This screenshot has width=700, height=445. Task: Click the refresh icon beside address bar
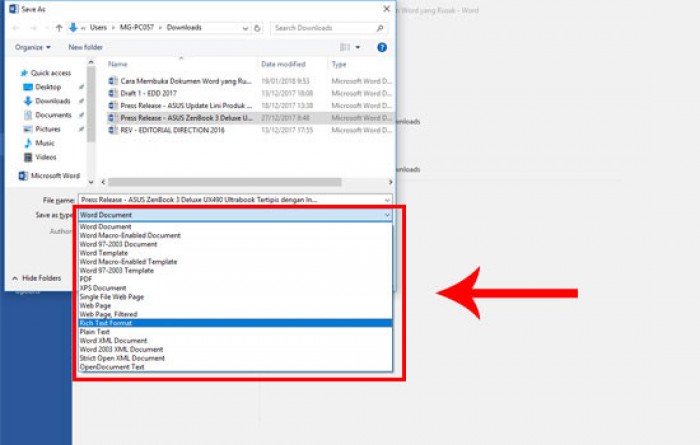(257, 28)
